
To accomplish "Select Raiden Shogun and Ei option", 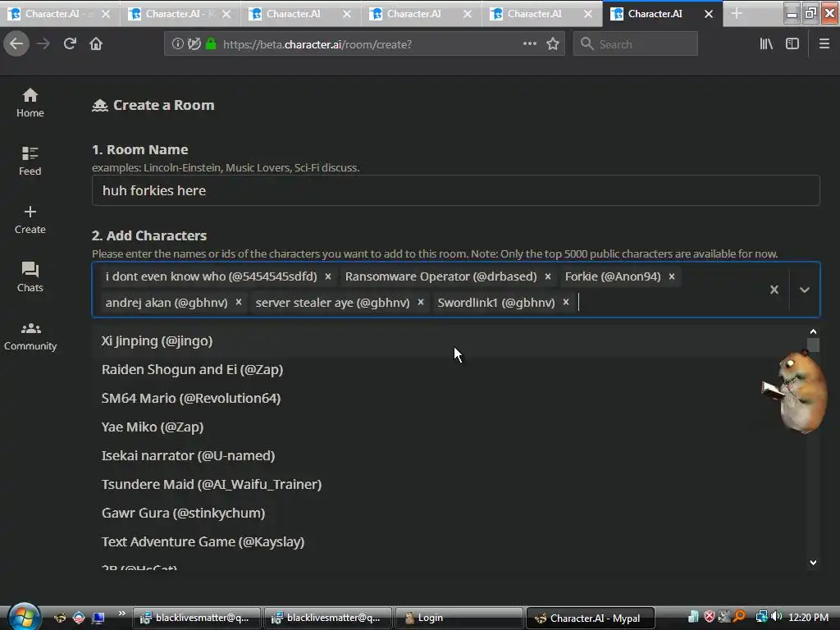I will point(449,370).
